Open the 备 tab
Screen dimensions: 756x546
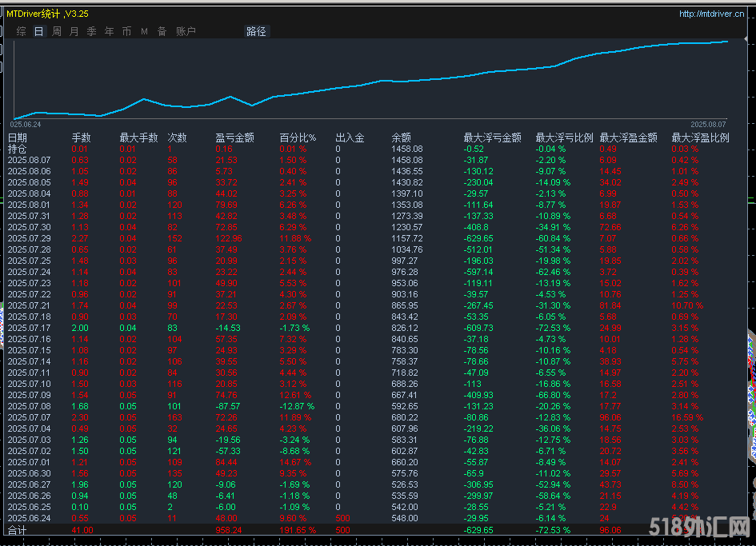(162, 31)
